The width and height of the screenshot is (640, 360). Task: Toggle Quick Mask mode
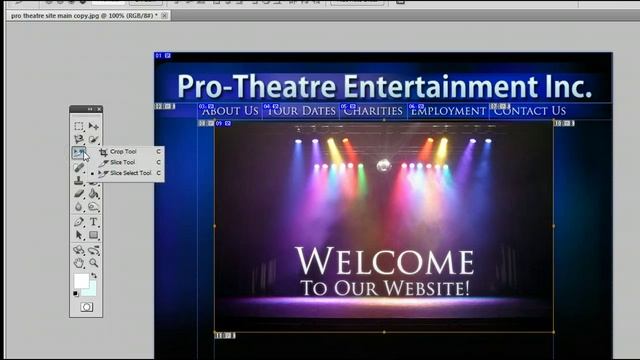pyautogui.click(x=86, y=307)
